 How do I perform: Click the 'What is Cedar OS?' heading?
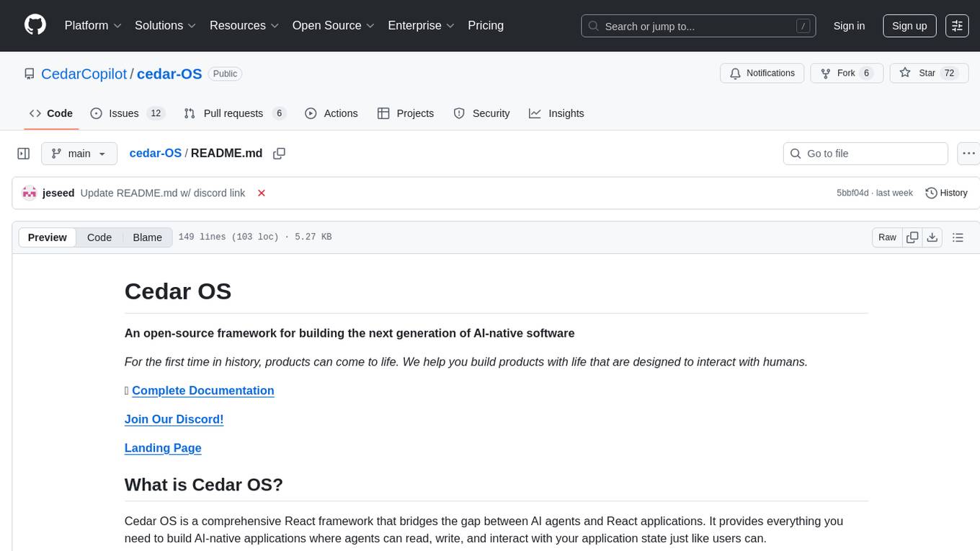click(x=204, y=484)
